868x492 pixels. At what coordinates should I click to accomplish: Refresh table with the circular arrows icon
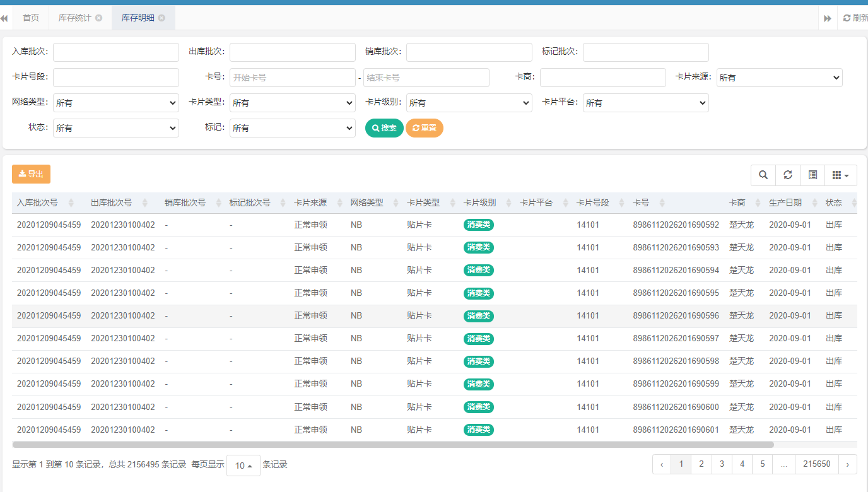click(x=788, y=175)
